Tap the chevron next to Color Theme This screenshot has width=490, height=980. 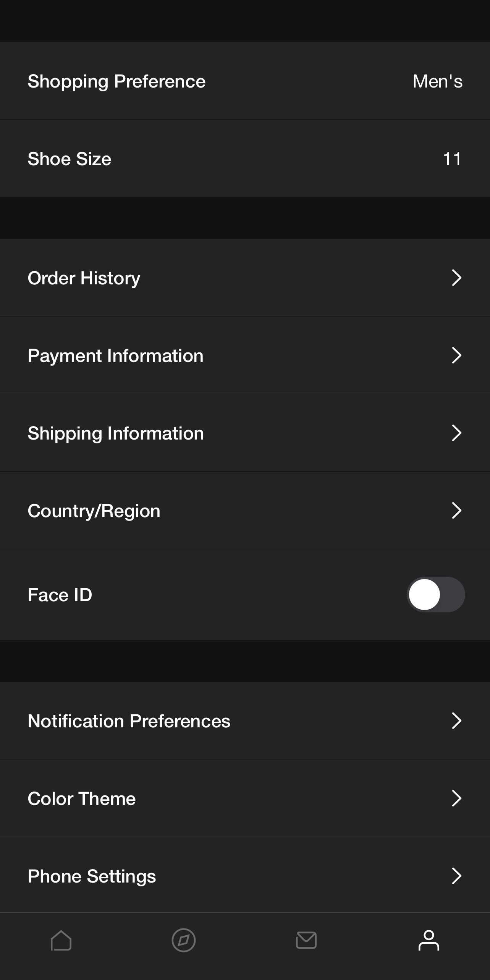click(x=456, y=798)
